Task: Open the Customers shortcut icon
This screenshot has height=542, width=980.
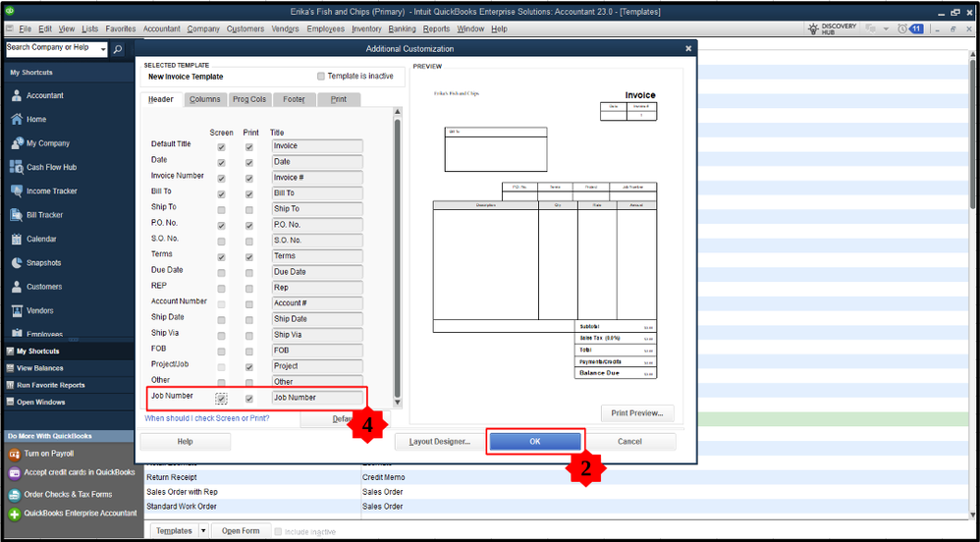Action: (17, 287)
